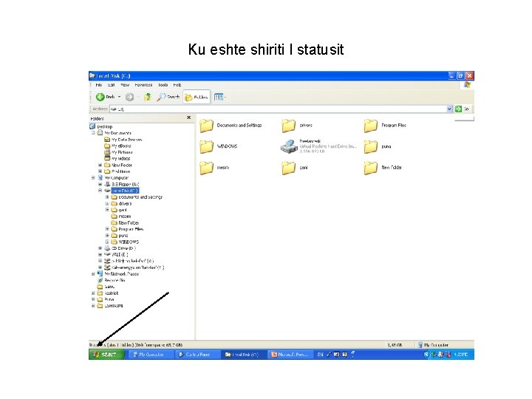
Task: Expand Documents and Settings tree node
Action: [x=107, y=197]
